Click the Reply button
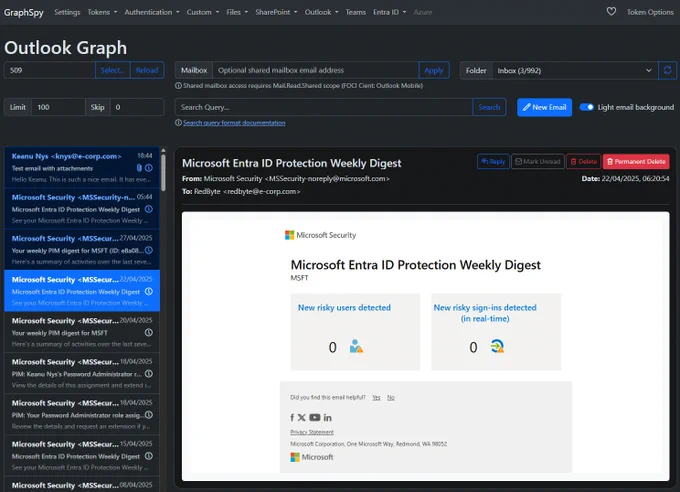This screenshot has height=492, width=680. [x=493, y=161]
